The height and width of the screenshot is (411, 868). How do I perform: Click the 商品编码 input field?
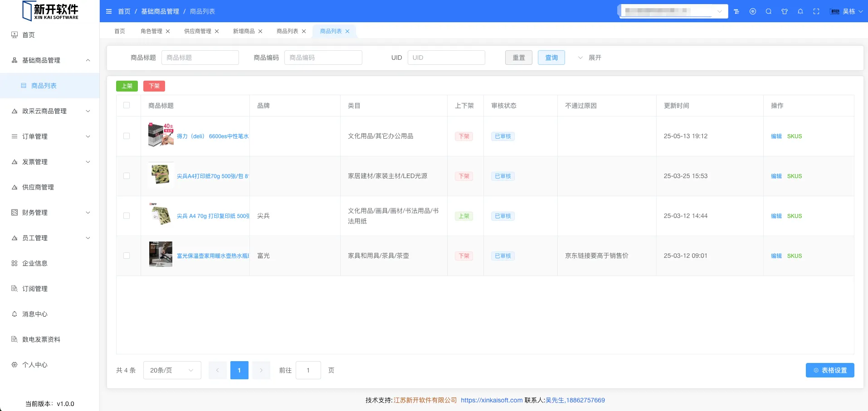coord(323,58)
